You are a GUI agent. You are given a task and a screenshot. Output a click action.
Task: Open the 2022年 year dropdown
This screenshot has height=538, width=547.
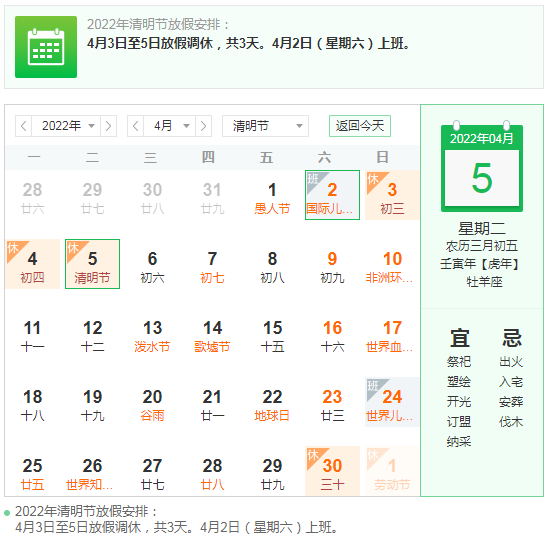(x=66, y=126)
